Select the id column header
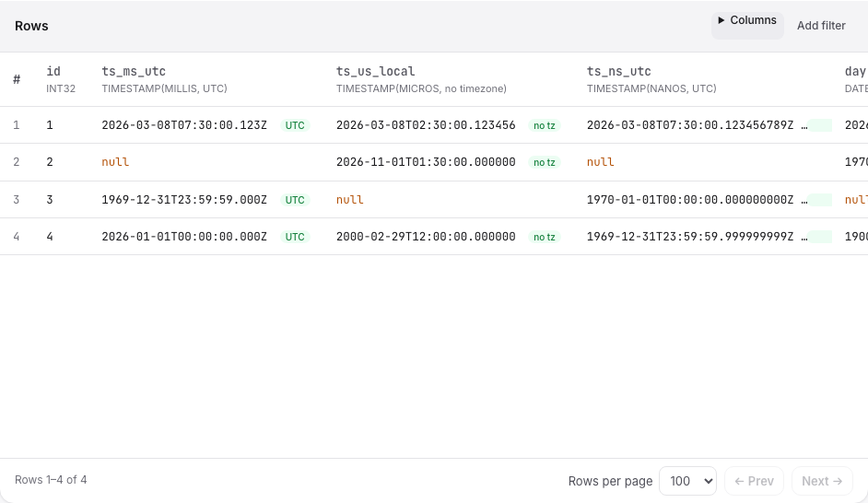 click(x=53, y=71)
